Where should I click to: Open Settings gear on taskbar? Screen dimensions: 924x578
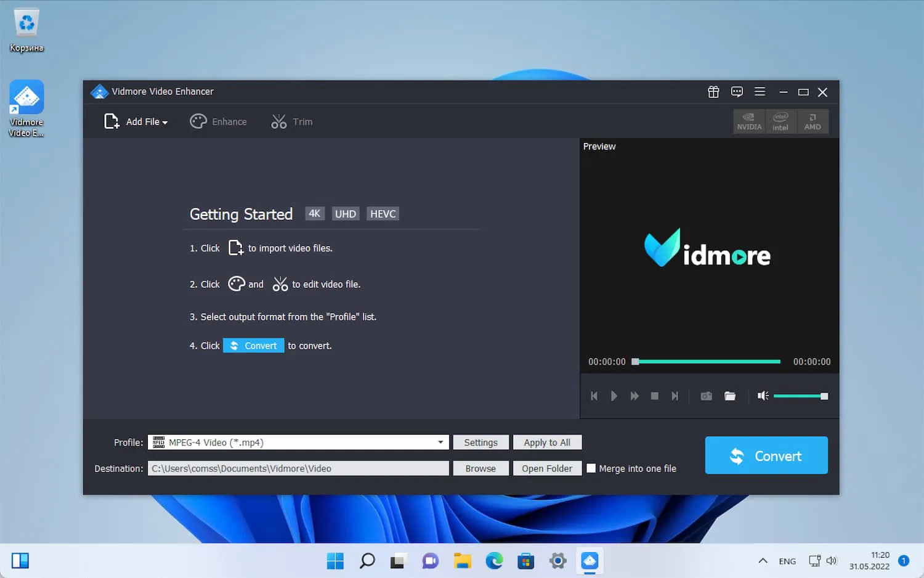pos(558,561)
